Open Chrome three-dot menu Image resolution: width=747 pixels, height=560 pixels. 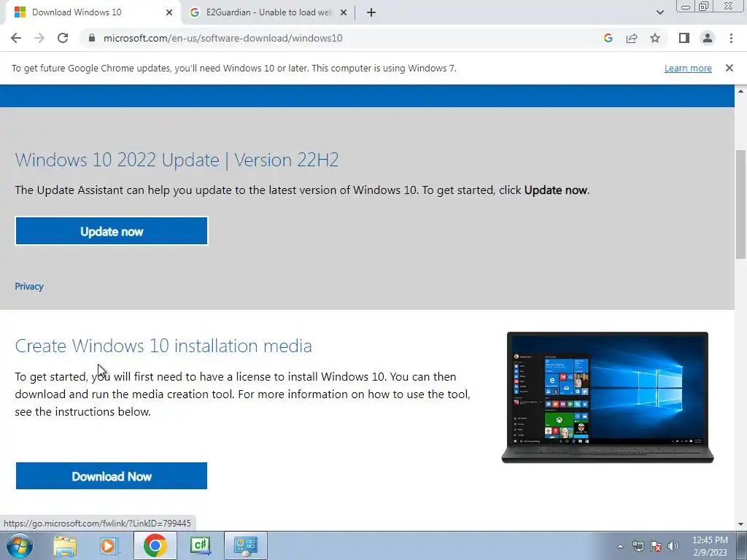pos(731,38)
